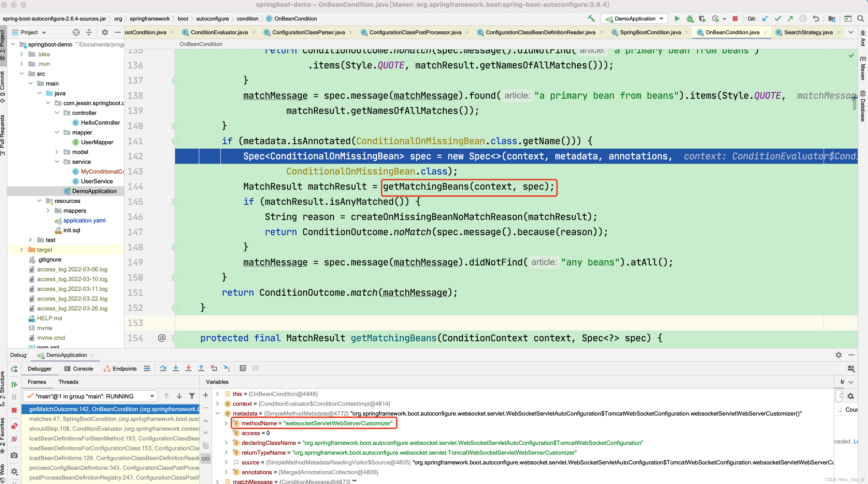Click the filter frames funnel icon
868x484 pixels.
pyautogui.click(x=192, y=396)
